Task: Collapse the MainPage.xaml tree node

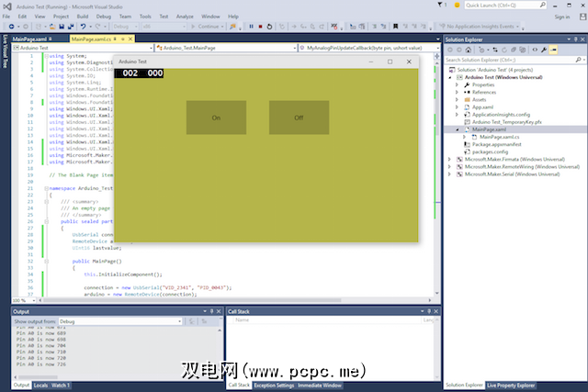Action: click(x=457, y=129)
